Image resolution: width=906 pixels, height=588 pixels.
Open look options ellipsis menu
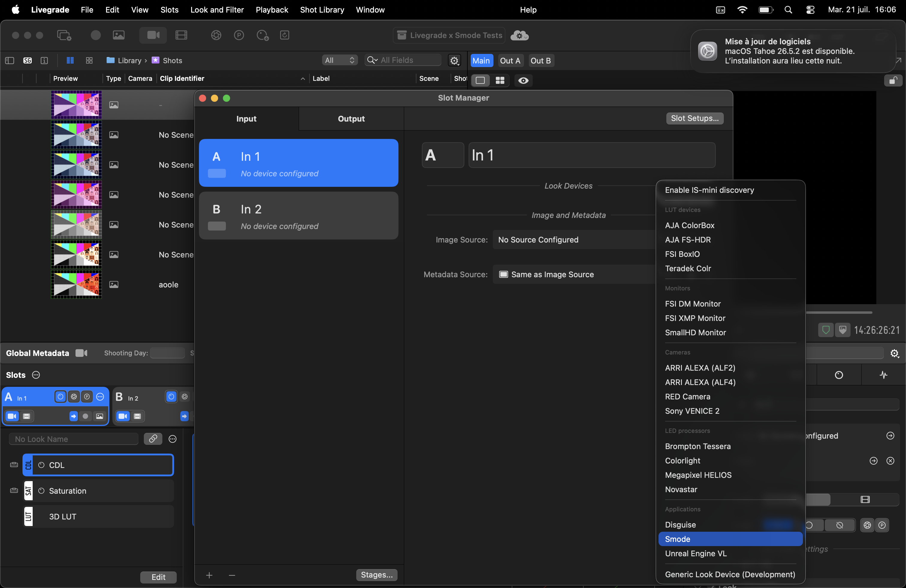(173, 439)
